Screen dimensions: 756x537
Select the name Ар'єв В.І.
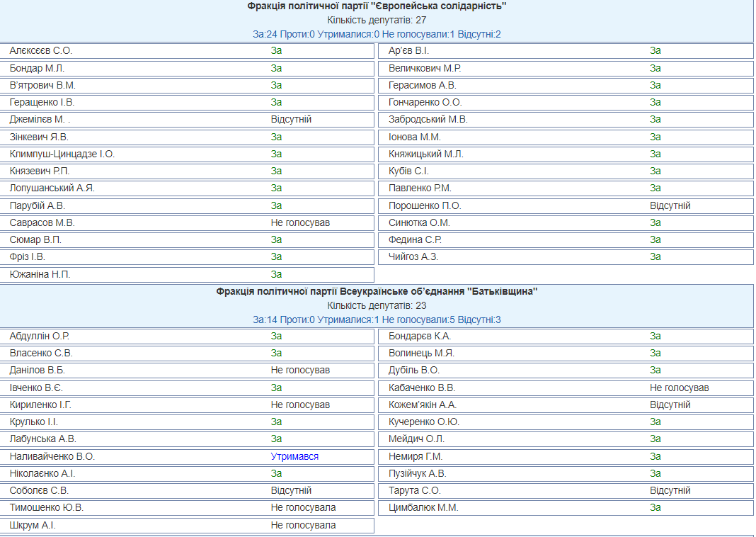click(x=408, y=51)
